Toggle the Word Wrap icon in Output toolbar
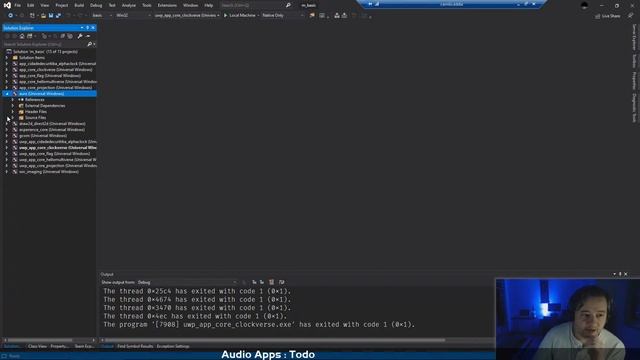 tap(281, 282)
